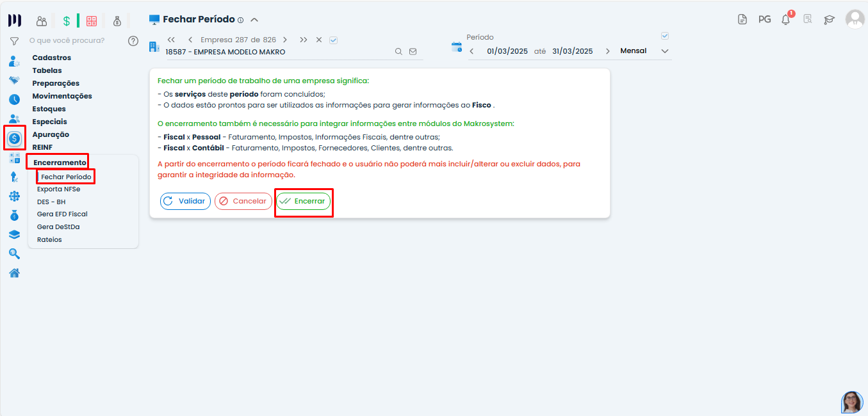The width and height of the screenshot is (868, 416).
Task: Open the money bag module icon in top bar
Action: [x=117, y=21]
